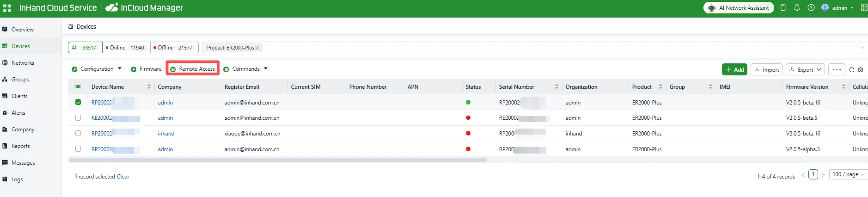This screenshot has width=868, height=197.
Task: Refresh the device list
Action: point(852,70)
